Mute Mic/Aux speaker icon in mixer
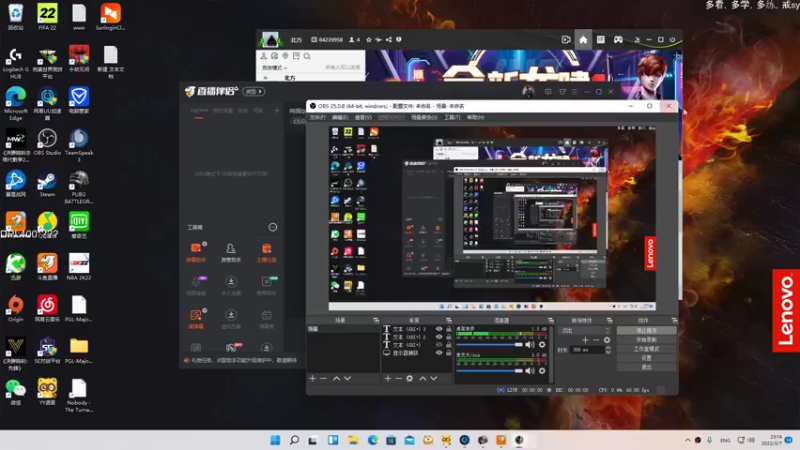 click(x=530, y=371)
